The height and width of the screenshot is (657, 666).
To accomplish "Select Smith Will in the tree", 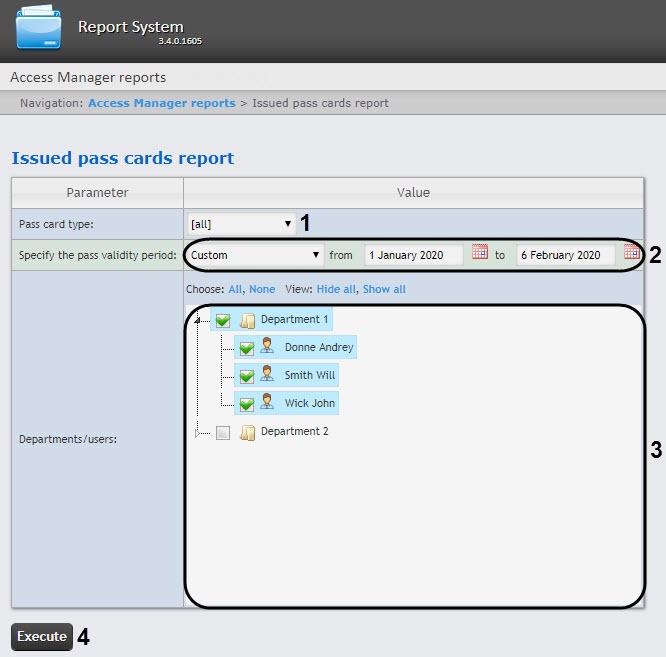I will click(x=310, y=375).
